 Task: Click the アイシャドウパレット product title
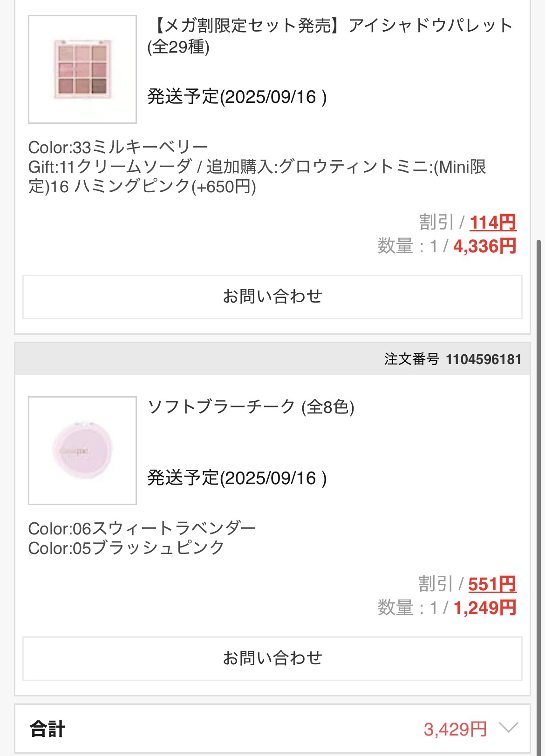[331, 35]
